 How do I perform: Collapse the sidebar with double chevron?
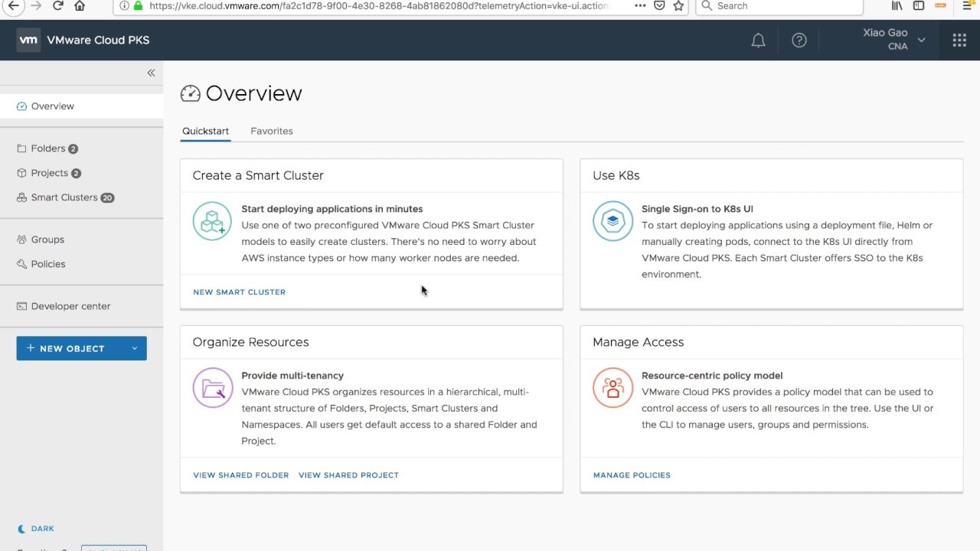pyautogui.click(x=151, y=73)
